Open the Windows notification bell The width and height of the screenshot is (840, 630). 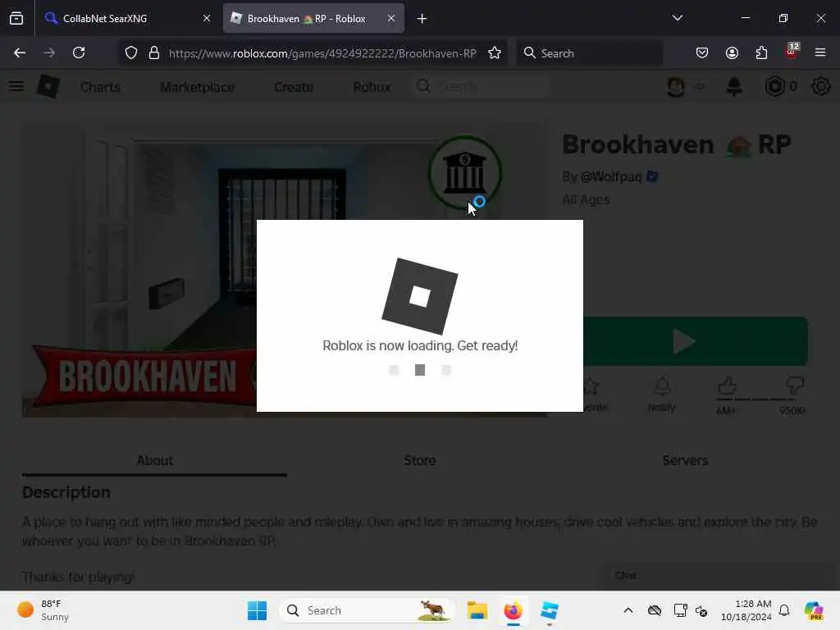(784, 610)
